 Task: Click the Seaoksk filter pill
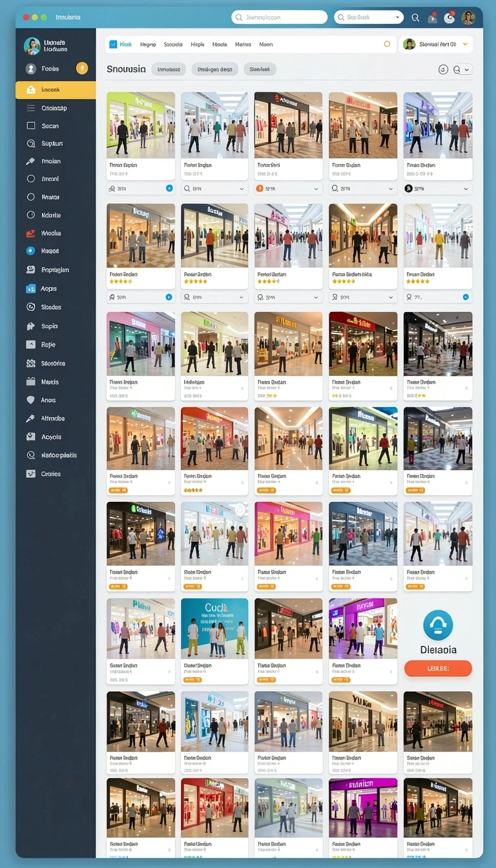click(x=260, y=69)
